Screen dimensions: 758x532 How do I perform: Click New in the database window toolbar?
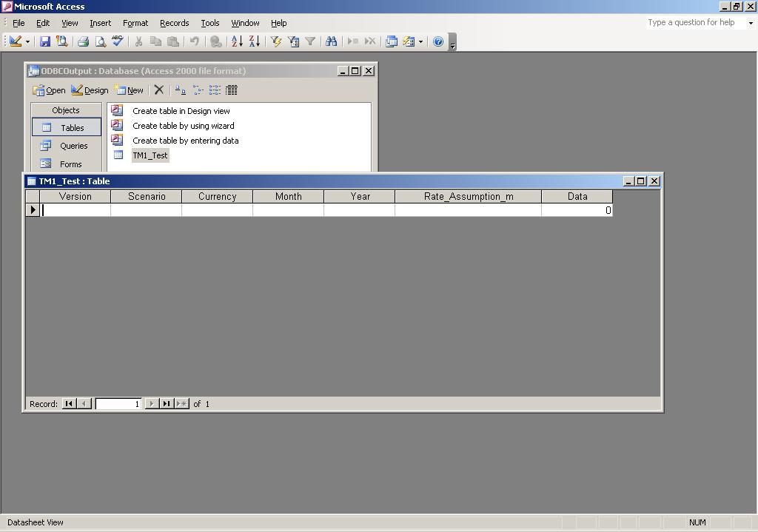[x=129, y=90]
